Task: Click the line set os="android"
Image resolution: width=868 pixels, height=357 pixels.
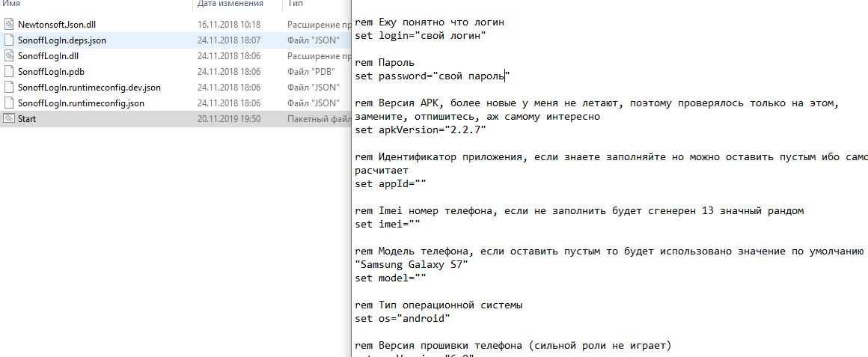Action: tap(403, 318)
